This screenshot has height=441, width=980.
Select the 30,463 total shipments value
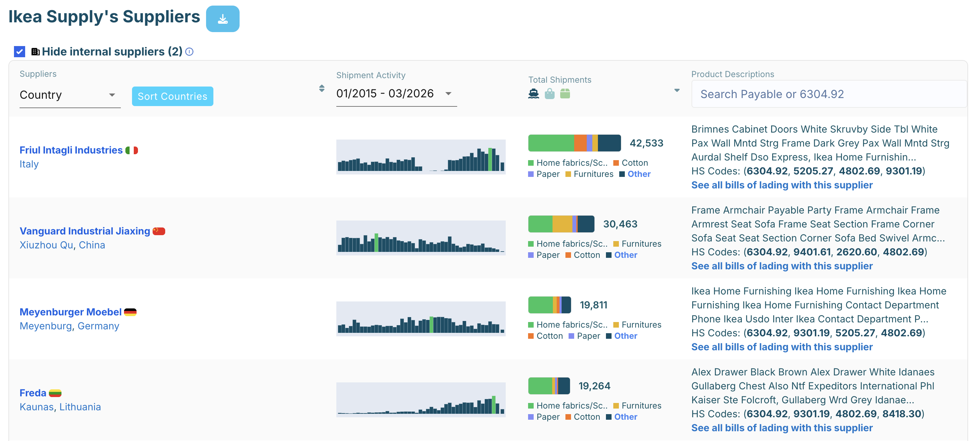tap(620, 224)
